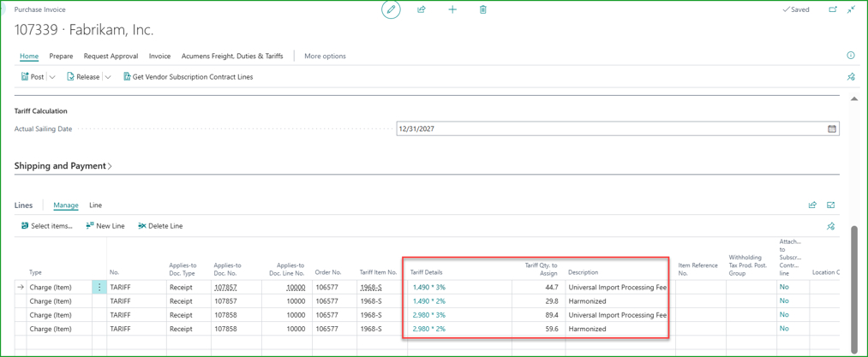Open Acumens Freight, Duties & Tariffs tab
This screenshot has height=357, width=868.
click(x=232, y=56)
